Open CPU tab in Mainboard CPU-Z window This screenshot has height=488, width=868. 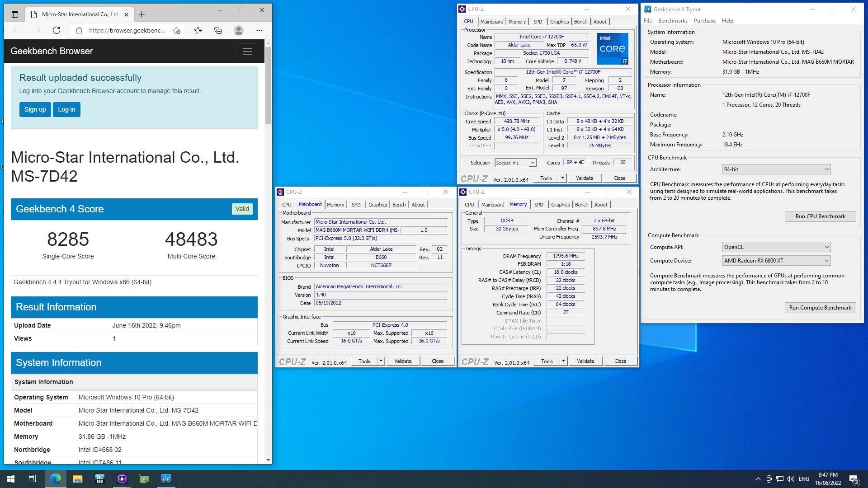[x=287, y=205]
